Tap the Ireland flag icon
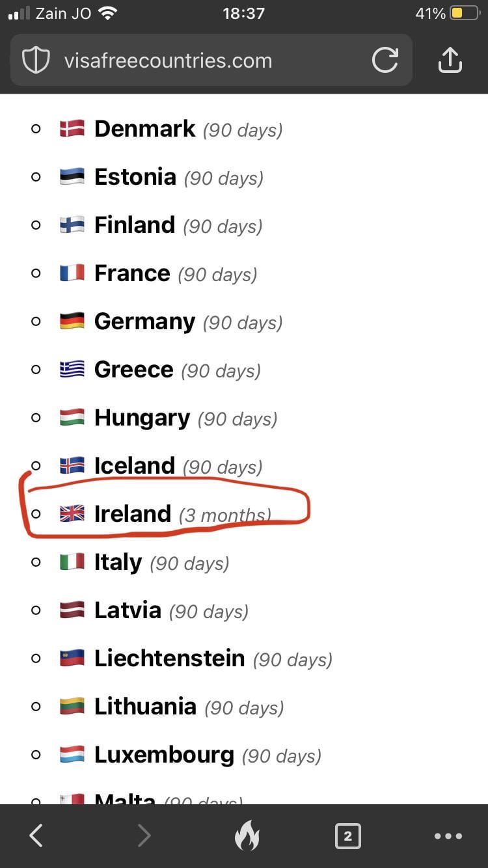Viewport: 488px width, 868px height. (x=72, y=514)
